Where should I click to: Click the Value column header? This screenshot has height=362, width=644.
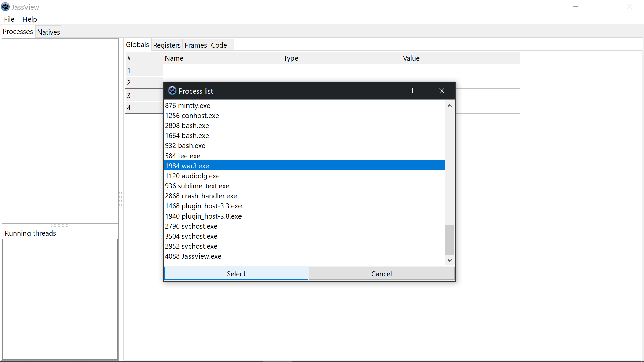tap(460, 58)
